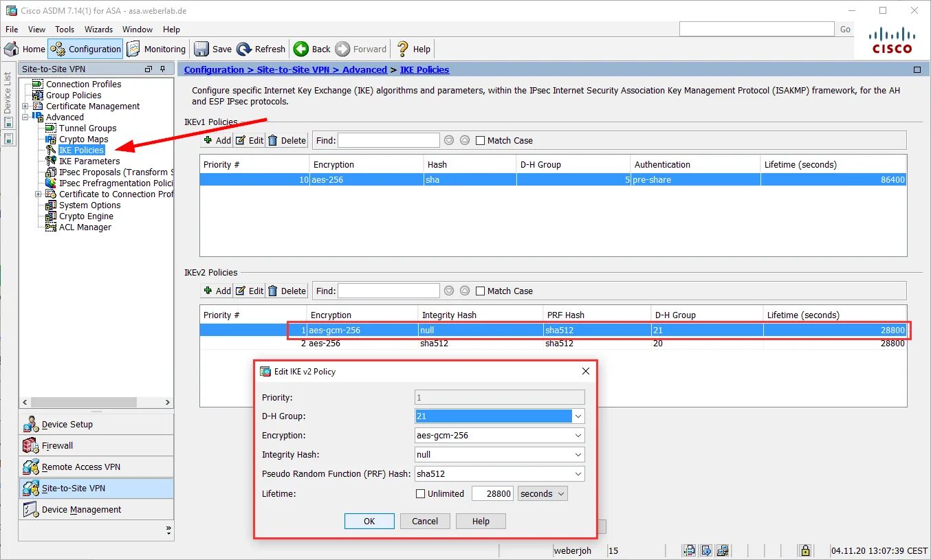This screenshot has width=931, height=560.
Task: Open the D-H Group dropdown
Action: pos(578,416)
